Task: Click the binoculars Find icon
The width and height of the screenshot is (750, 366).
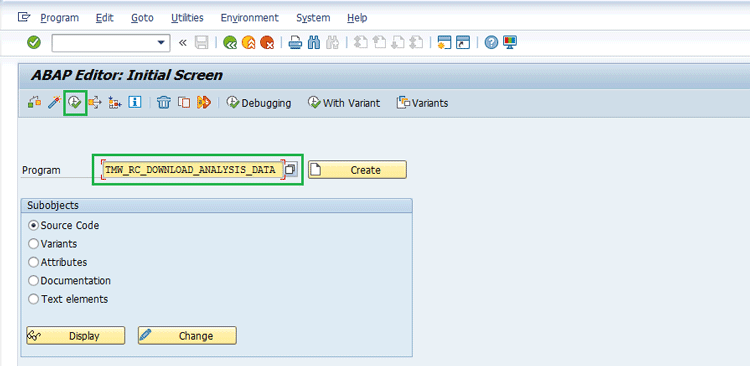Action: (x=314, y=43)
